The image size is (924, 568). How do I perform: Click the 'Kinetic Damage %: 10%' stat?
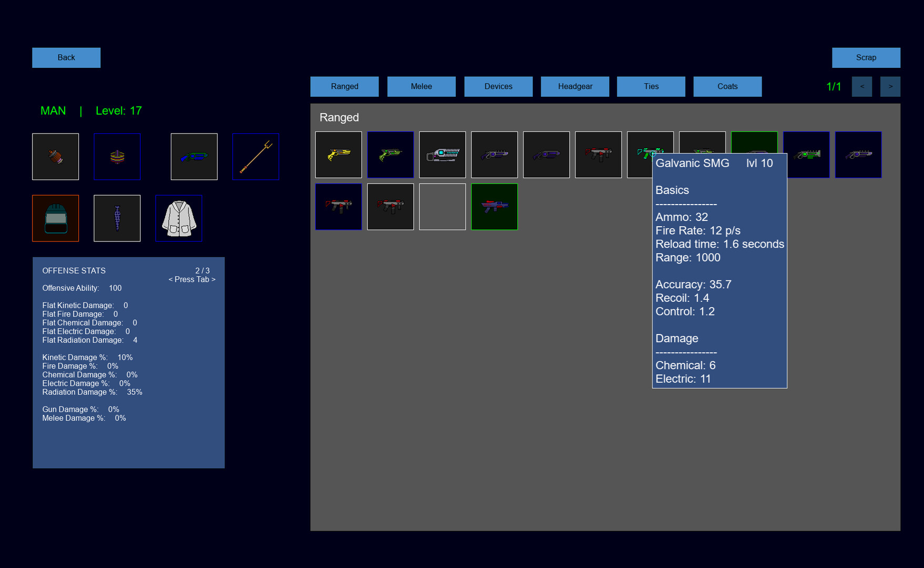[87, 358]
